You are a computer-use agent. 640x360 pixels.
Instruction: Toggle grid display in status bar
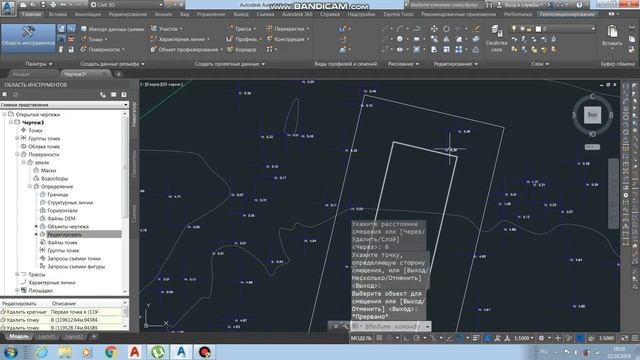[380, 338]
